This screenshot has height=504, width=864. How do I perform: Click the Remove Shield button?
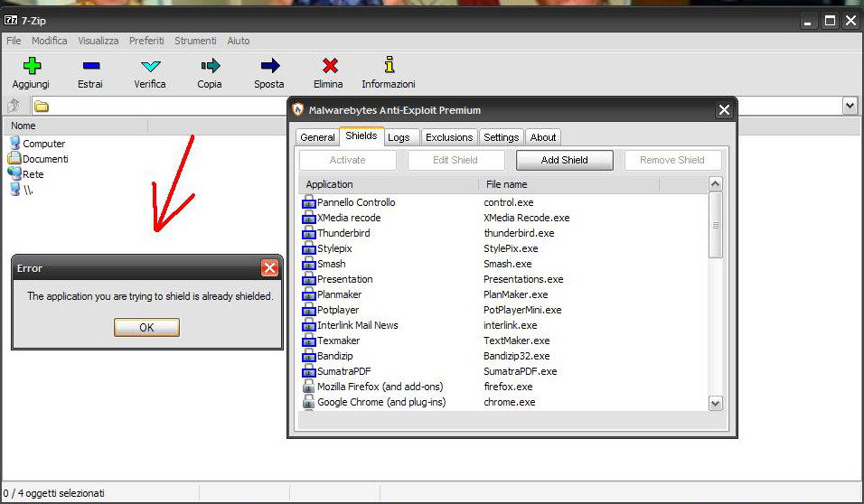672,160
